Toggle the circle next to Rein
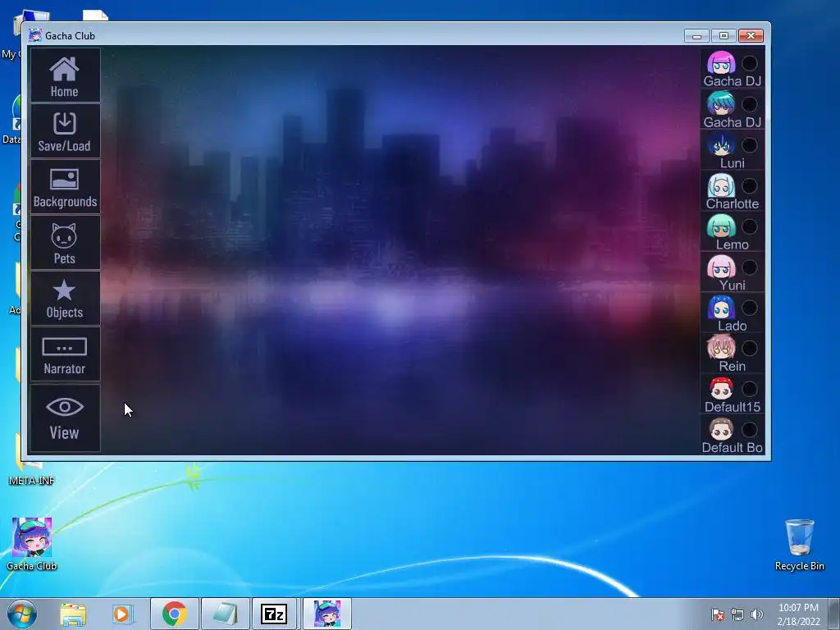 pyautogui.click(x=750, y=348)
